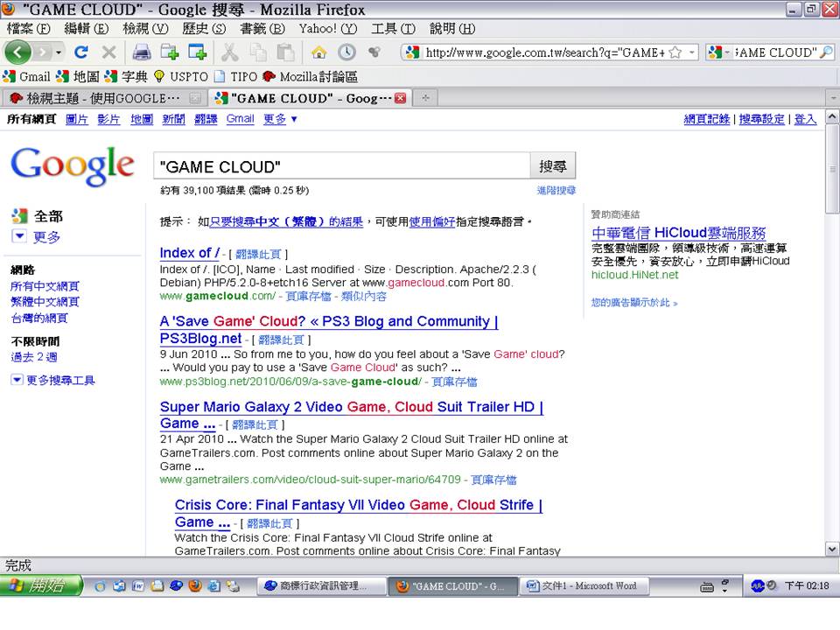Screen dimensions: 840x630
Task: Launch Firefox from the quick launch icon
Action: pyautogui.click(x=195, y=585)
